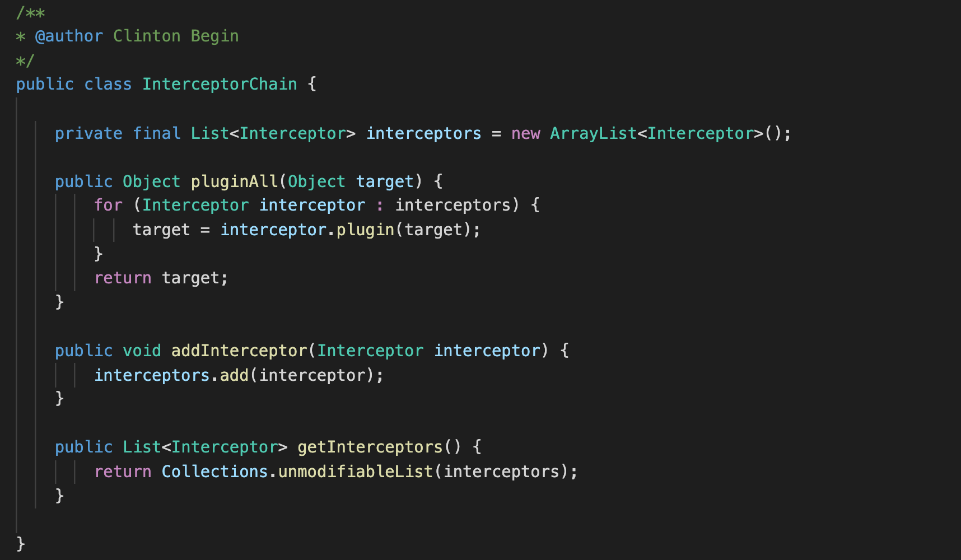This screenshot has height=560, width=961.
Task: Click the 'for' keyword in loop
Action: [x=108, y=205]
